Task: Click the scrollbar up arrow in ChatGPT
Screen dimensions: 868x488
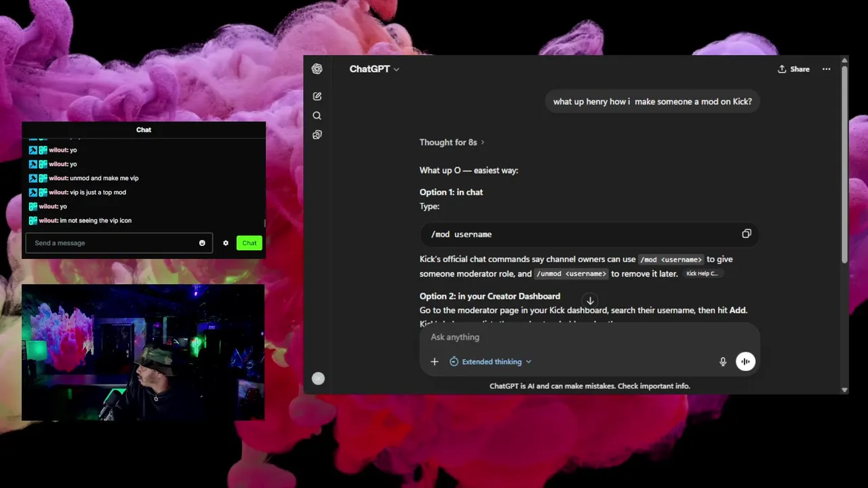Action: tap(844, 60)
